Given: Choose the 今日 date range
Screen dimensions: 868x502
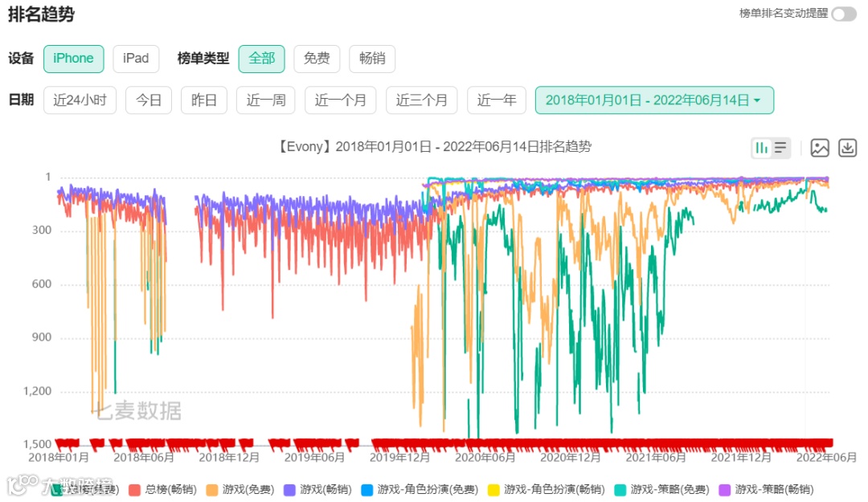Looking at the screenshot, I should pos(149,100).
